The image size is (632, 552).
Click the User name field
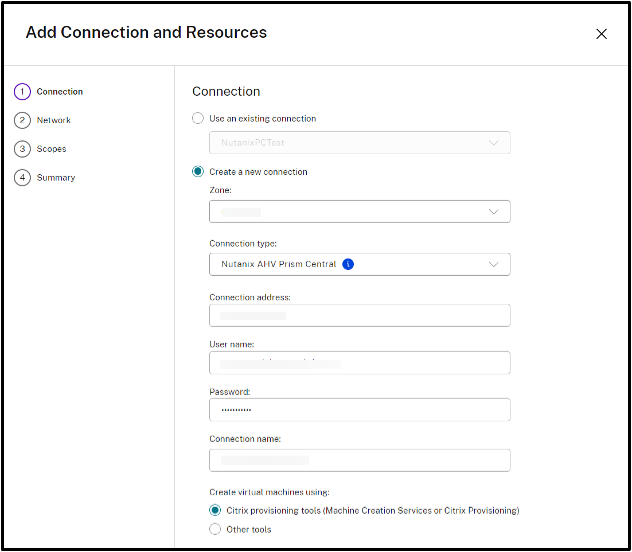coord(359,363)
